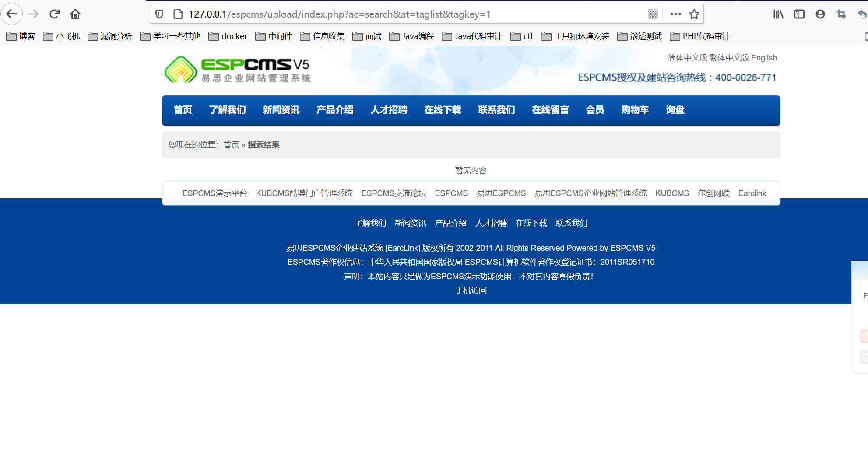Click the tracking protection shield icon
Screen dimensions: 868x452
[158, 14]
